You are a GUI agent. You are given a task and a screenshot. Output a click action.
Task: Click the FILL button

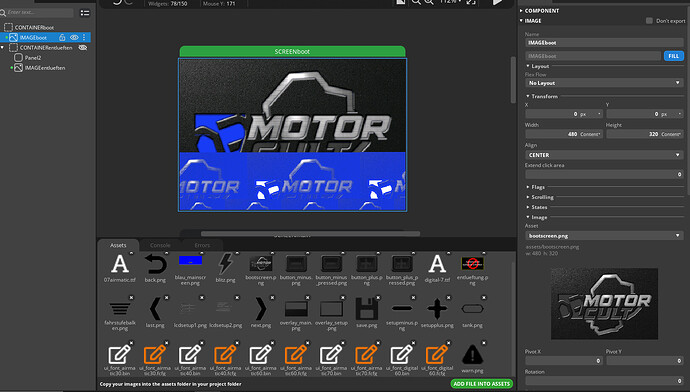673,56
